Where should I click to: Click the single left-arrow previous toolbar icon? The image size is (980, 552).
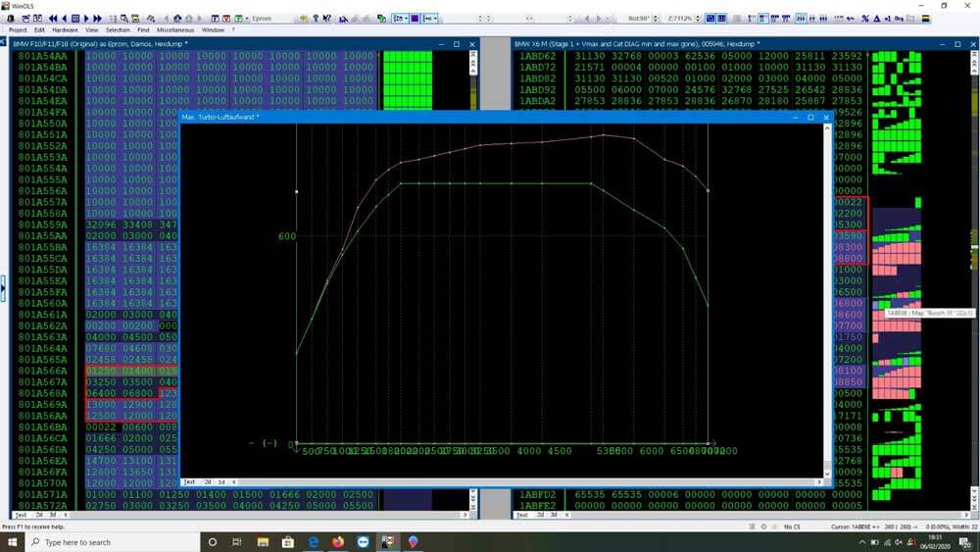pos(64,19)
